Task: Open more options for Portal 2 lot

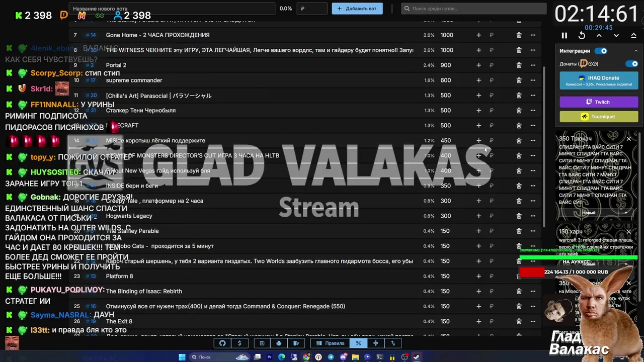Action: [x=533, y=65]
